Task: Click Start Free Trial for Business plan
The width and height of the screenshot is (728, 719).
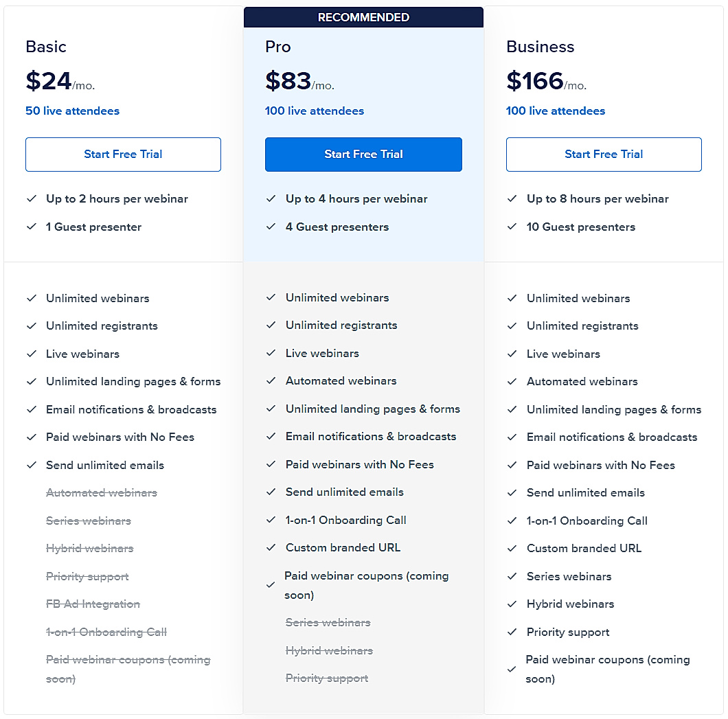Action: pos(604,155)
